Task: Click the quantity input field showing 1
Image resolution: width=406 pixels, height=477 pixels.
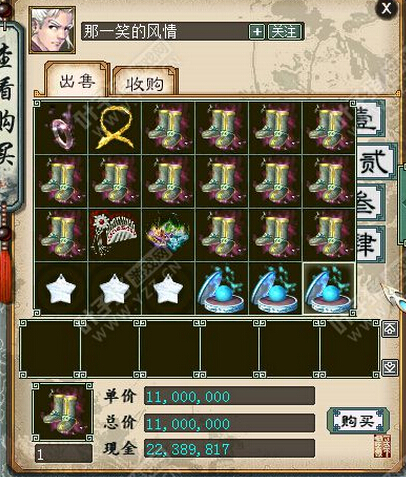Action: (x=63, y=454)
